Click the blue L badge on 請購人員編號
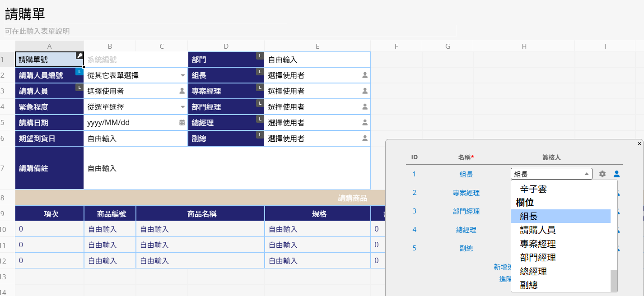This screenshot has height=296, width=644. [79, 71]
